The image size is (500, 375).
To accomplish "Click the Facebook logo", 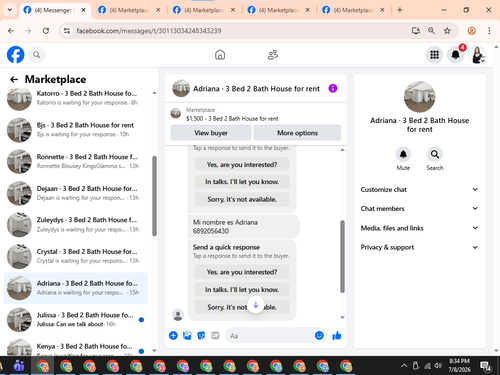I will [15, 55].
